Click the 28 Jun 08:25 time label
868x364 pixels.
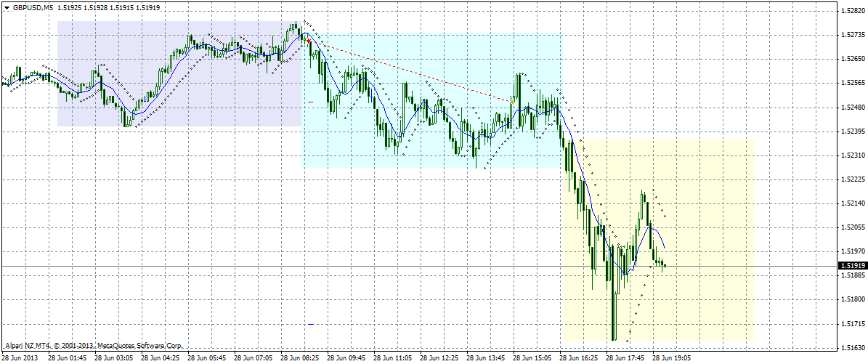(299, 358)
